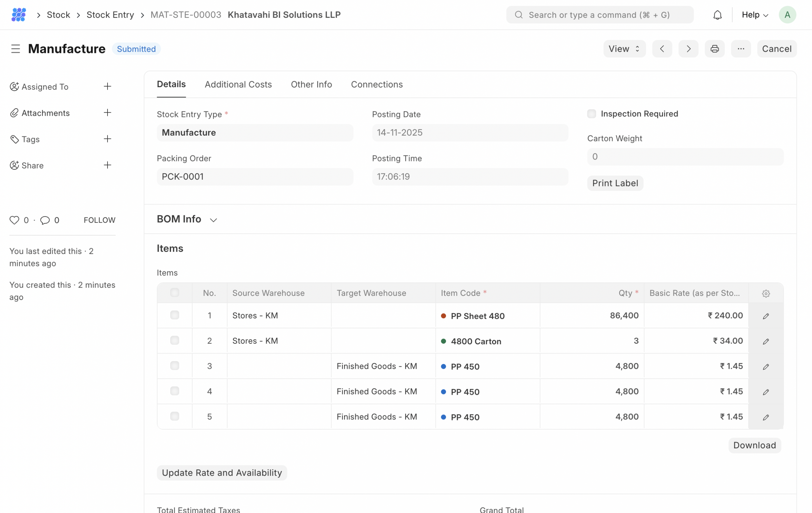
Task: Edit row with PP Sheet 480
Action: (x=765, y=316)
